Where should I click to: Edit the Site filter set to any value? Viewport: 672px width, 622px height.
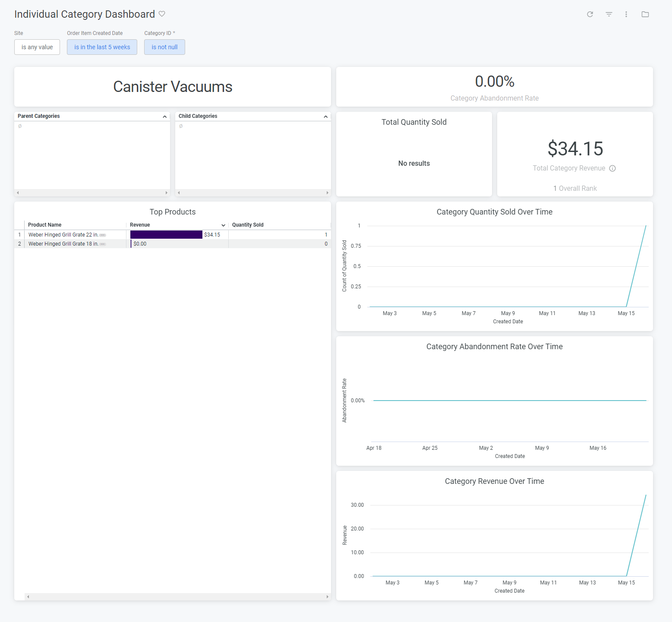point(37,47)
